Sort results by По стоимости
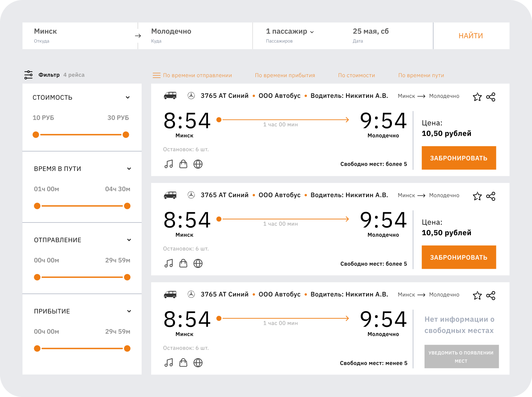 356,75
